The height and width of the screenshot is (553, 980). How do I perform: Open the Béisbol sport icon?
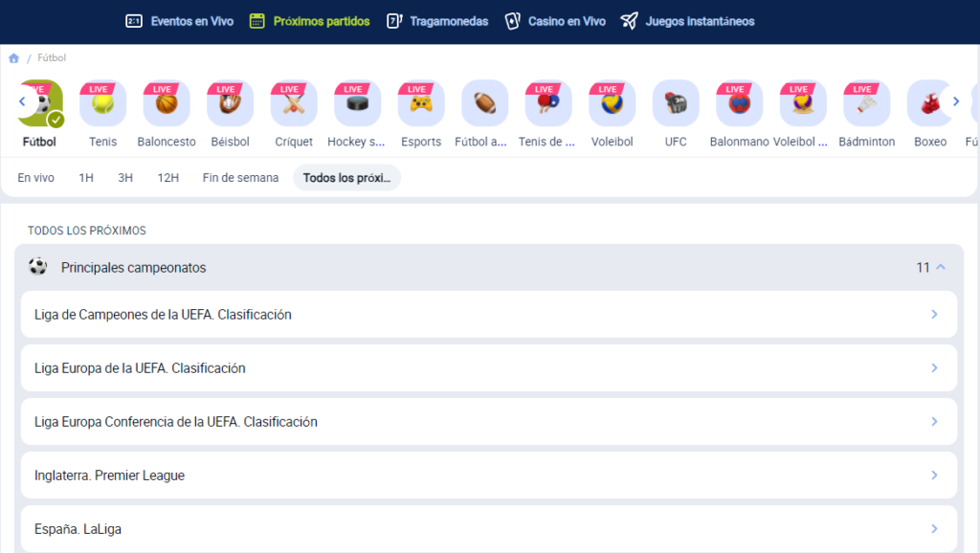230,103
